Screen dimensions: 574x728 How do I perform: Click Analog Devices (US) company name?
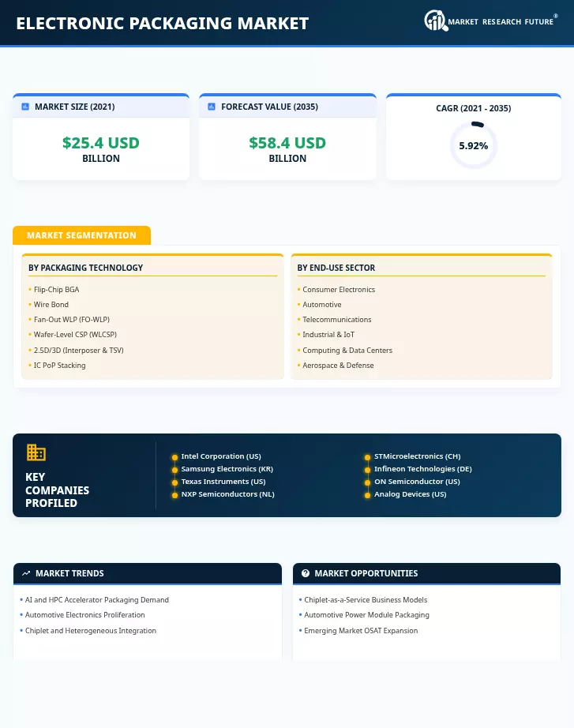click(x=410, y=494)
